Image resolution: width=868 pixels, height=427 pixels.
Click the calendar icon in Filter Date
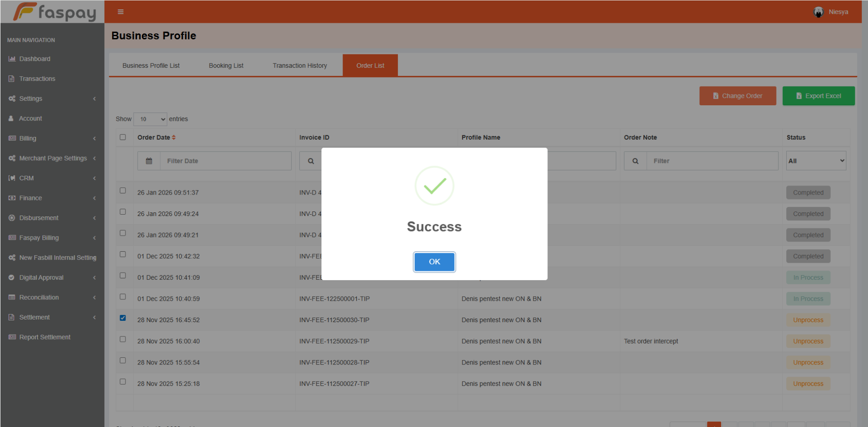click(x=149, y=161)
